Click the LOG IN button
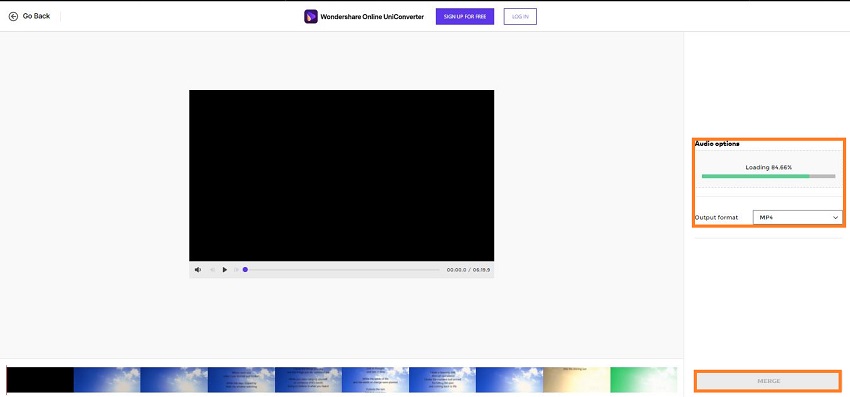This screenshot has width=850, height=397. coord(520,16)
